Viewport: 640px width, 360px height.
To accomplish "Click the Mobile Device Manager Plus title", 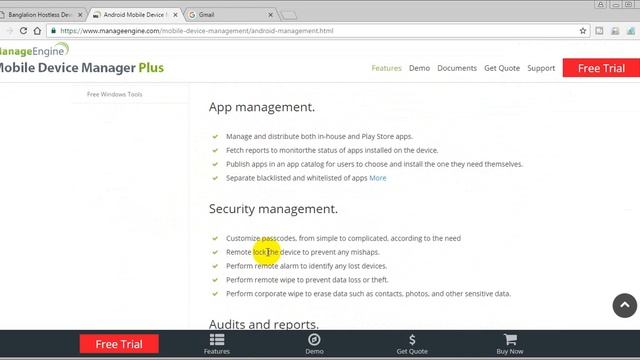I will [x=82, y=68].
